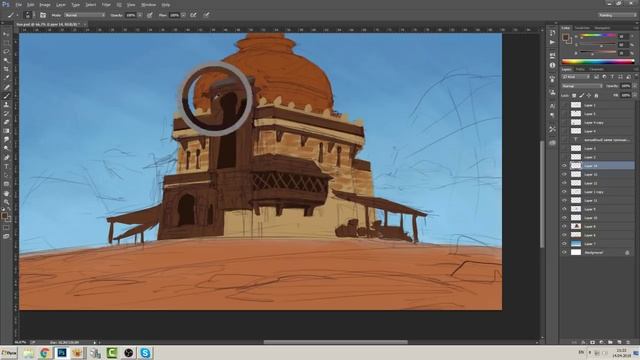Select the Gradient tool
This screenshot has width=640, height=360.
(x=6, y=131)
